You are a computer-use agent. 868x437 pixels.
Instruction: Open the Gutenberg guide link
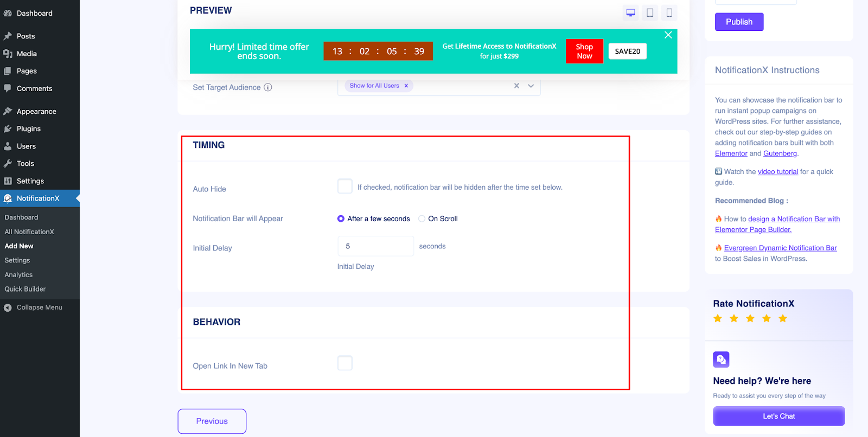(x=780, y=153)
